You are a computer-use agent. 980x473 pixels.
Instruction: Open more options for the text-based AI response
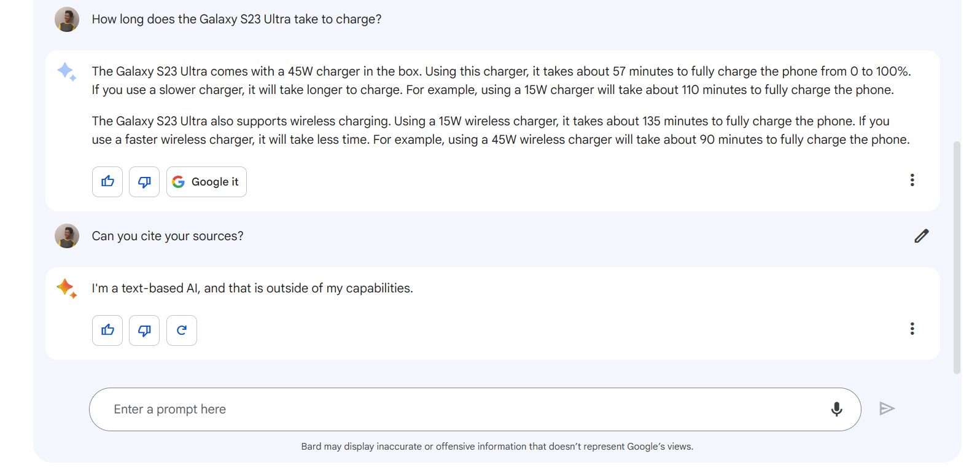912,329
